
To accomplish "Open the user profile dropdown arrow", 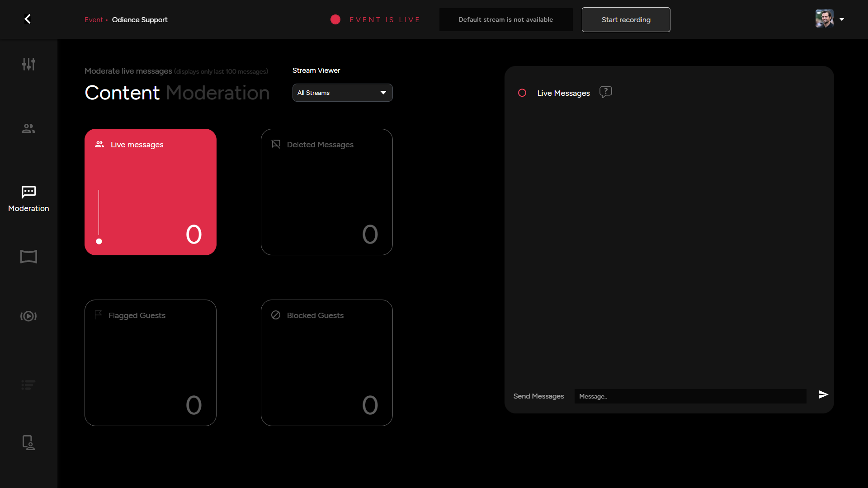I will click(x=842, y=19).
